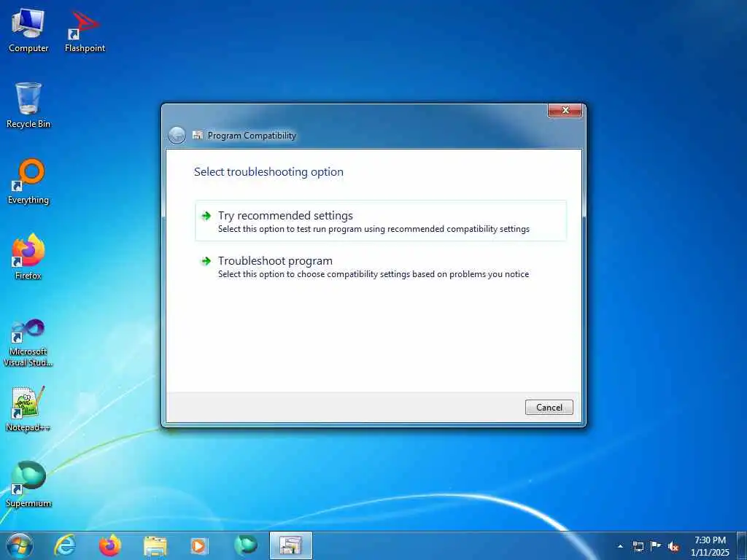This screenshot has height=560, width=747.
Task: Select the Flashpoint desktop shortcut
Action: tap(85, 31)
